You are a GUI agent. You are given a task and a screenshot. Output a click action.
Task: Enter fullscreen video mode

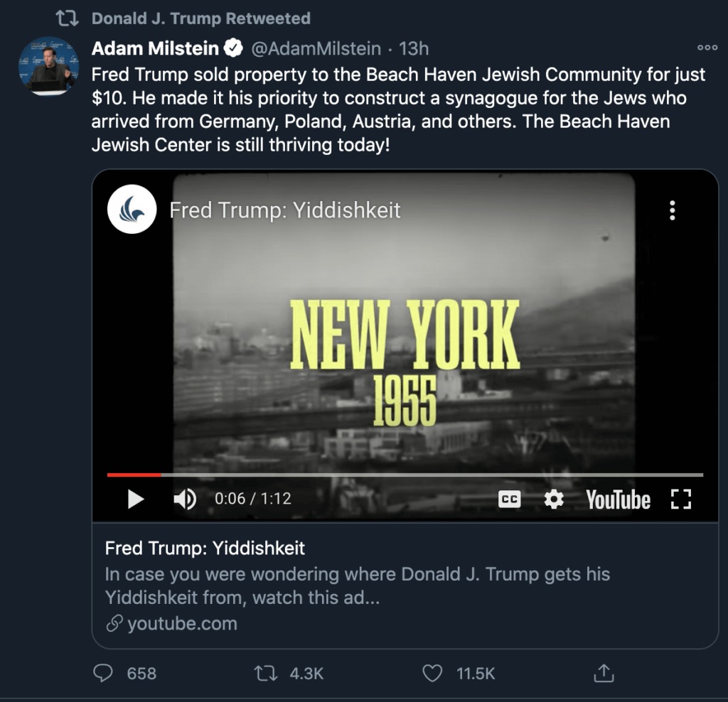tap(680, 499)
